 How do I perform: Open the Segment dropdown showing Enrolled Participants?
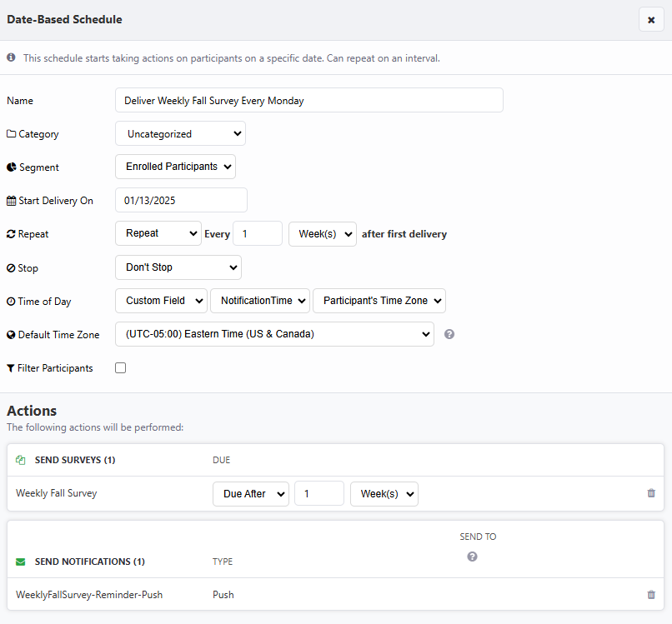[x=175, y=167]
